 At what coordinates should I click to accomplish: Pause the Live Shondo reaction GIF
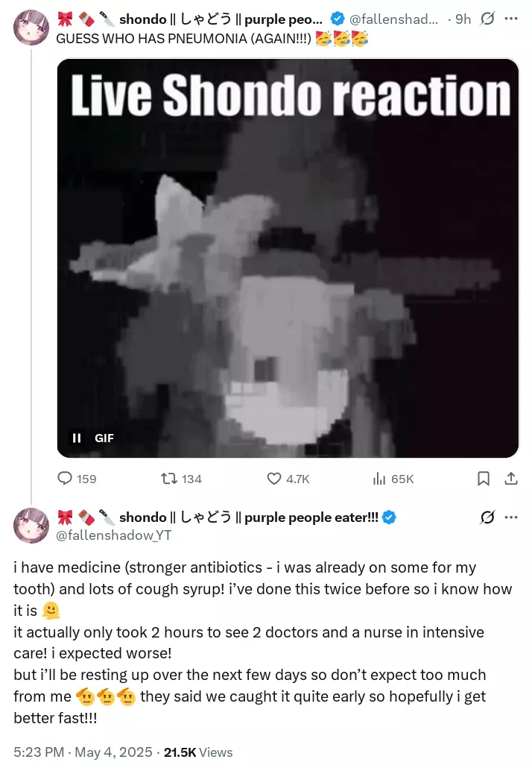click(77, 438)
